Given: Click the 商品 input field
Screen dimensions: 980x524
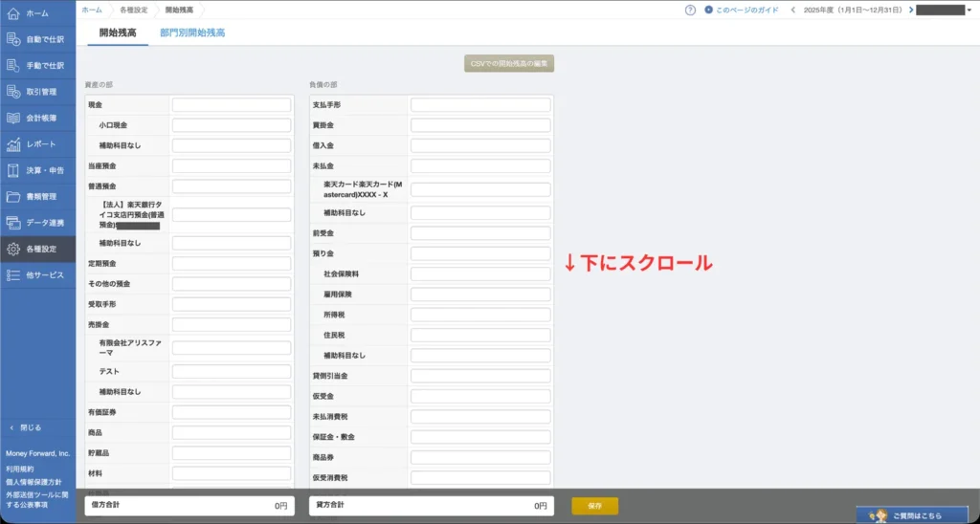Looking at the screenshot, I should point(232,433).
